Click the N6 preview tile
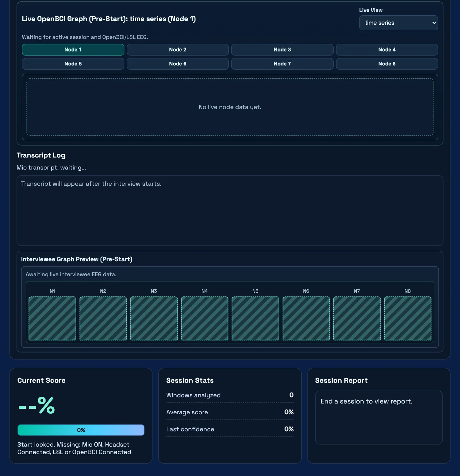 306,318
